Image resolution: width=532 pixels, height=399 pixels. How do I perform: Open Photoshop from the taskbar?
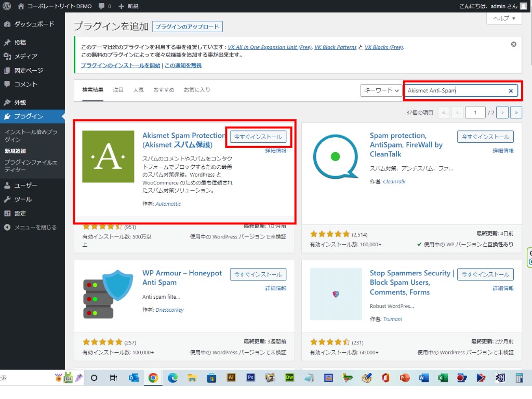coord(250,378)
